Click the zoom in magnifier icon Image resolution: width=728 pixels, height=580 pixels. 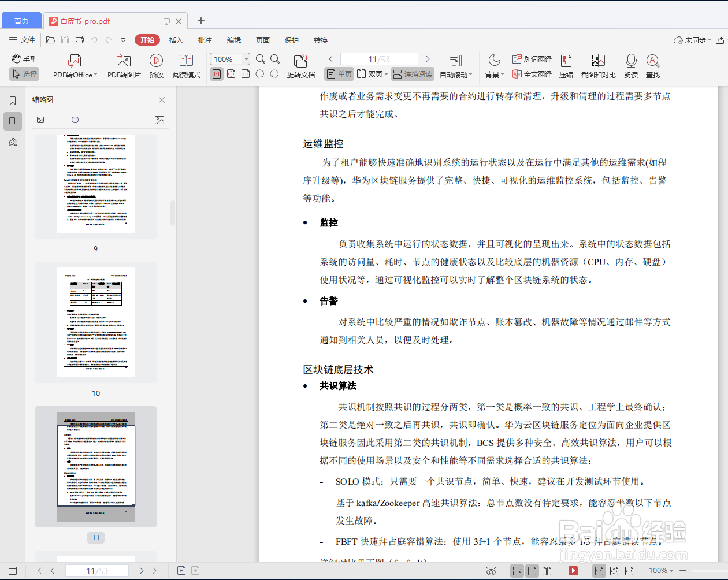click(x=275, y=59)
